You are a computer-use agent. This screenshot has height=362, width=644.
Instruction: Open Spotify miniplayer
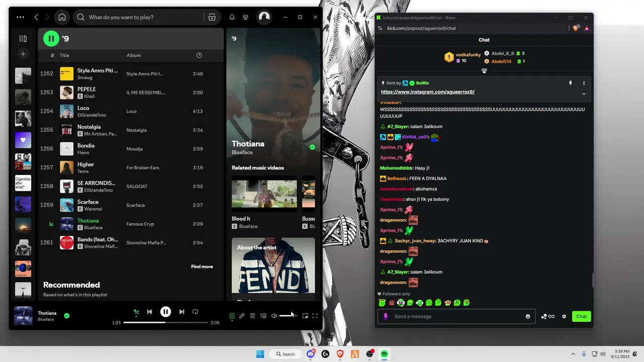coord(305,316)
